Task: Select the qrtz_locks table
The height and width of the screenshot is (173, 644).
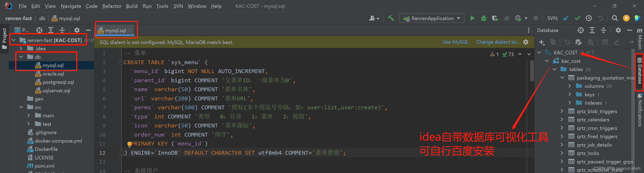Action: point(588,153)
